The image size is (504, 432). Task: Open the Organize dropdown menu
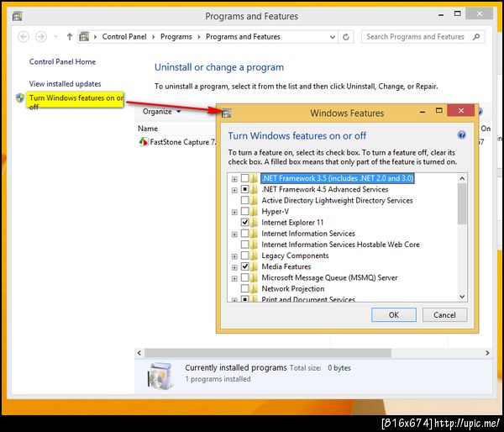point(161,112)
